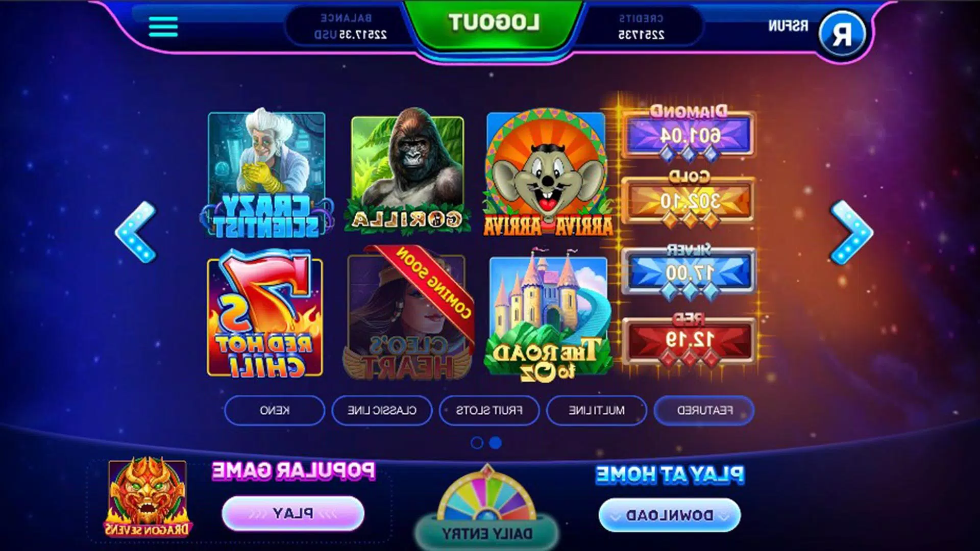Open the Arriva Arriva mouse game
This screenshot has height=551, width=980.
[547, 172]
